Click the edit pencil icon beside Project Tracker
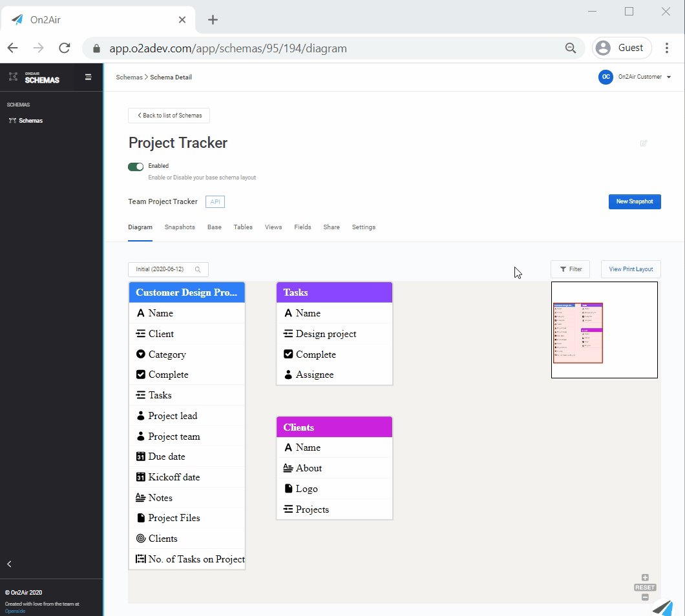The image size is (685, 616). (x=644, y=143)
